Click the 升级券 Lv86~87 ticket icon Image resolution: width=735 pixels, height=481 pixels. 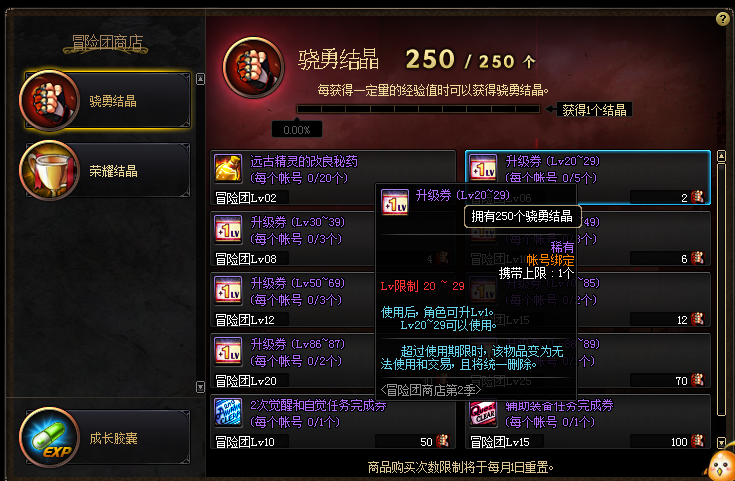228,351
